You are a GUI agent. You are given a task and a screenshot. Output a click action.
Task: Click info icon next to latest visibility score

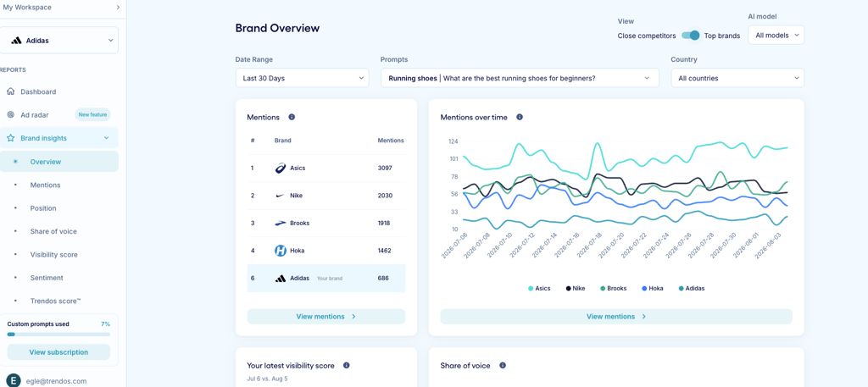pyautogui.click(x=346, y=366)
